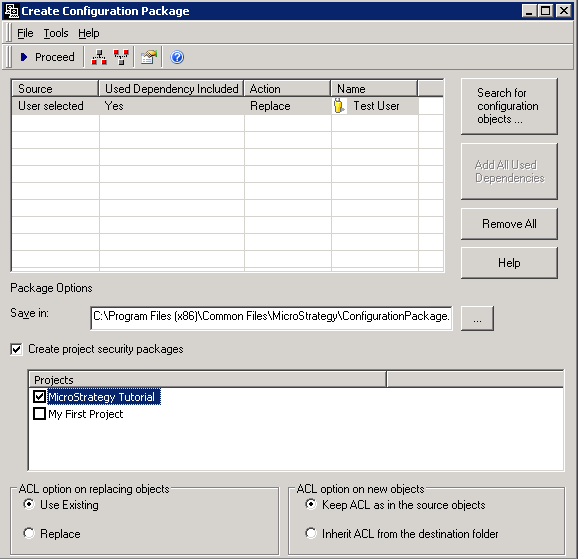Image resolution: width=578 pixels, height=559 pixels.
Task: Click the Action column header
Action: [287, 88]
